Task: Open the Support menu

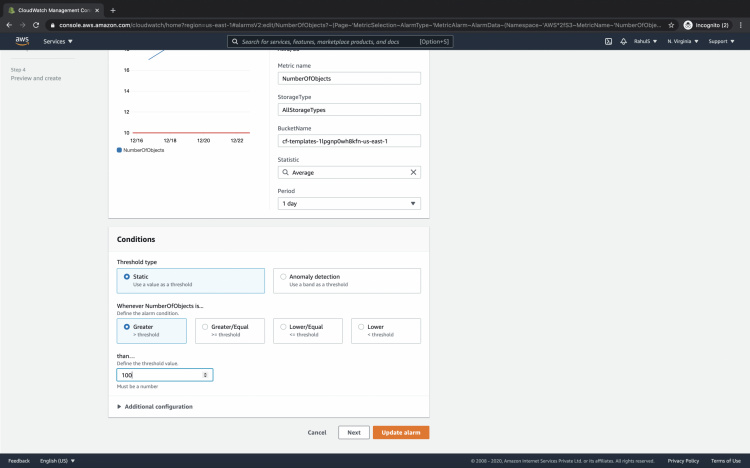Action: point(721,41)
